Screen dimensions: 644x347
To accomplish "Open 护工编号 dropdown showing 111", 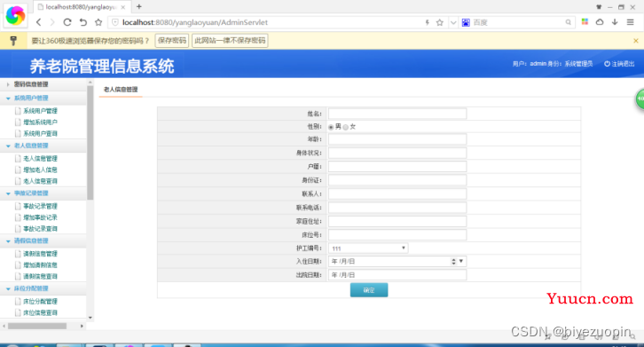I will coord(368,248).
